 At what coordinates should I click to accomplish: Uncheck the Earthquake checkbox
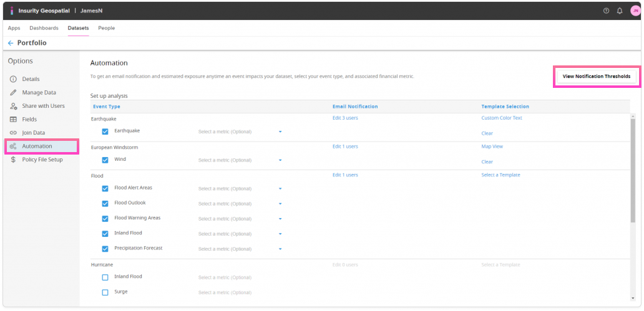pyautogui.click(x=105, y=132)
